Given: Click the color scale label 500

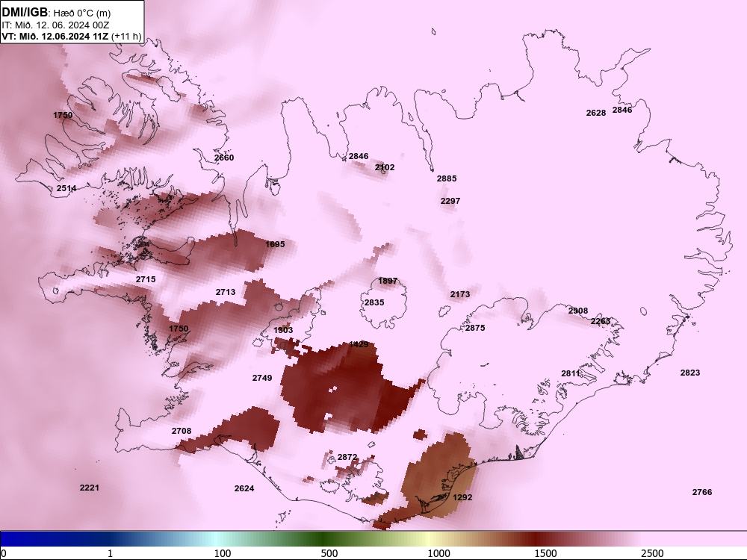Looking at the screenshot, I should pos(329,554).
